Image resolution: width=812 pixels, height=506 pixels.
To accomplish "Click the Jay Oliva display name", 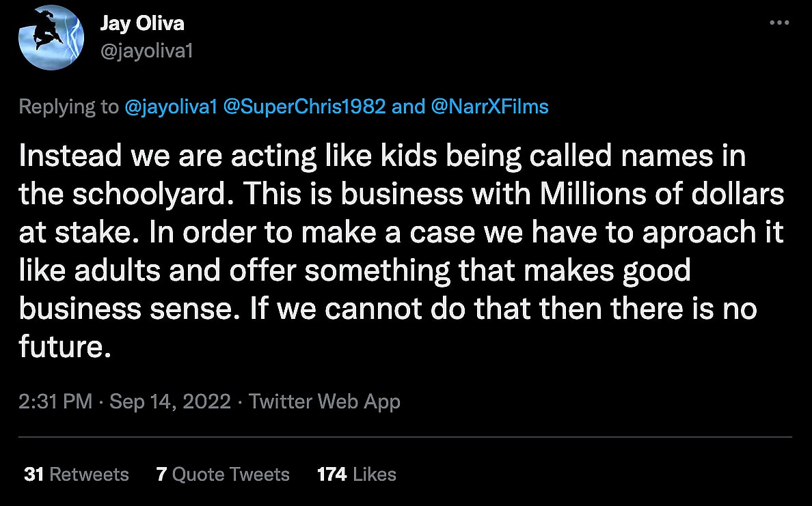I will [x=142, y=23].
